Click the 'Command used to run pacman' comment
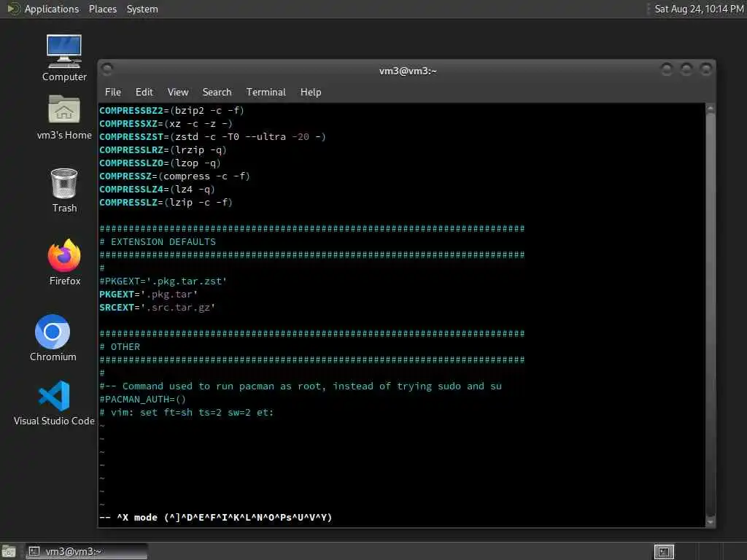Viewport: 747px width, 560px height. [300, 386]
